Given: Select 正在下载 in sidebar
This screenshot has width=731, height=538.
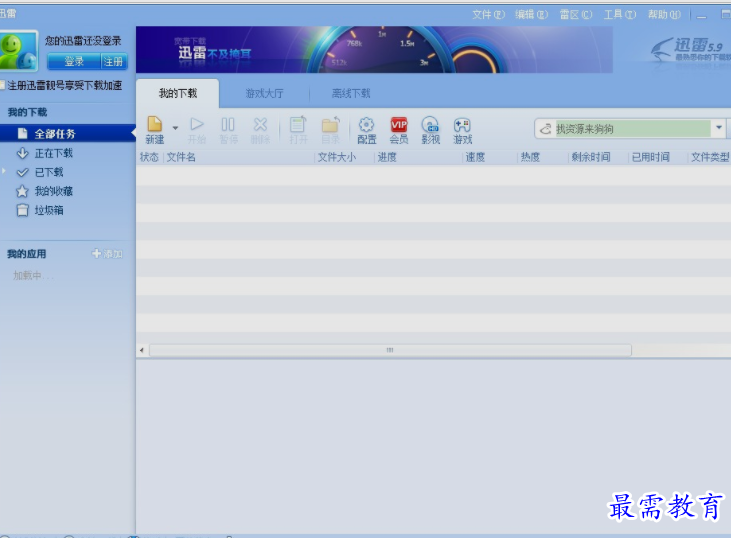Looking at the screenshot, I should click(x=54, y=153).
